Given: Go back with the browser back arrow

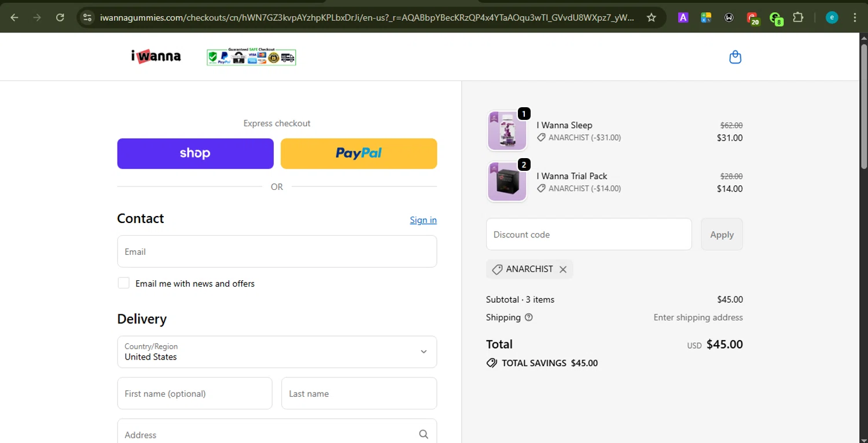Looking at the screenshot, I should click(14, 17).
